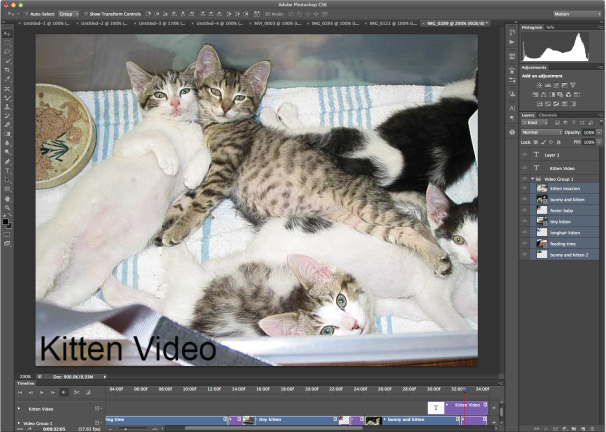Click the foreground color swatch
Image resolution: width=606 pixels, height=432 pixels.
6,220
